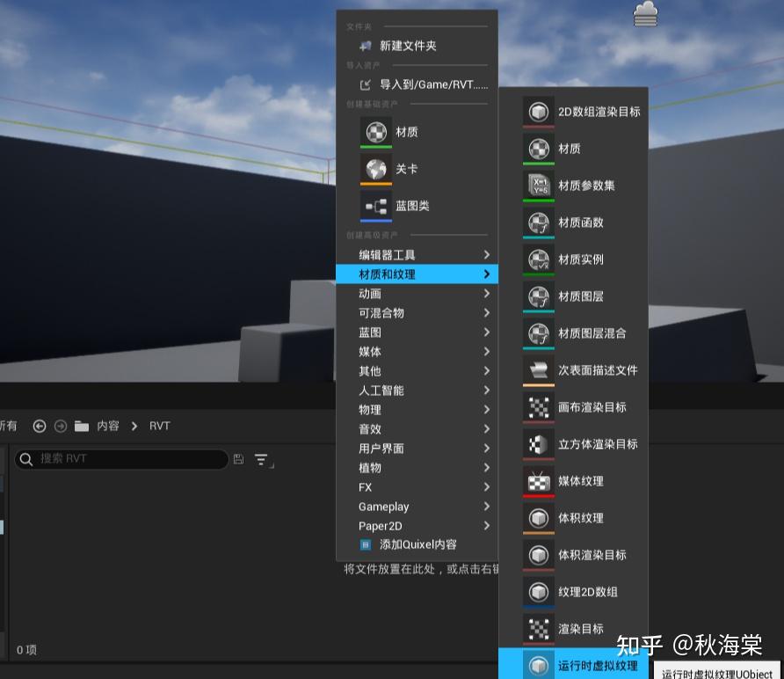Click inside the 搜索 RVT search field
Screen dimensions: 784x679
point(123,459)
